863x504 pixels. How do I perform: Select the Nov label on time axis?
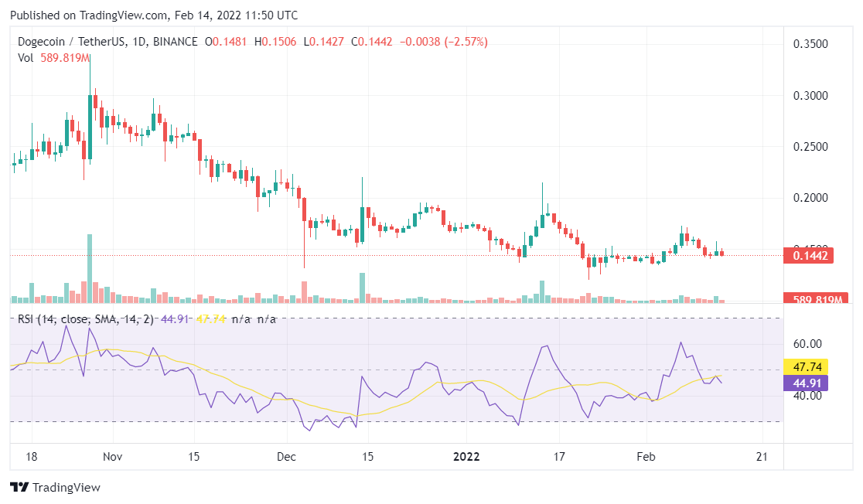click(112, 456)
